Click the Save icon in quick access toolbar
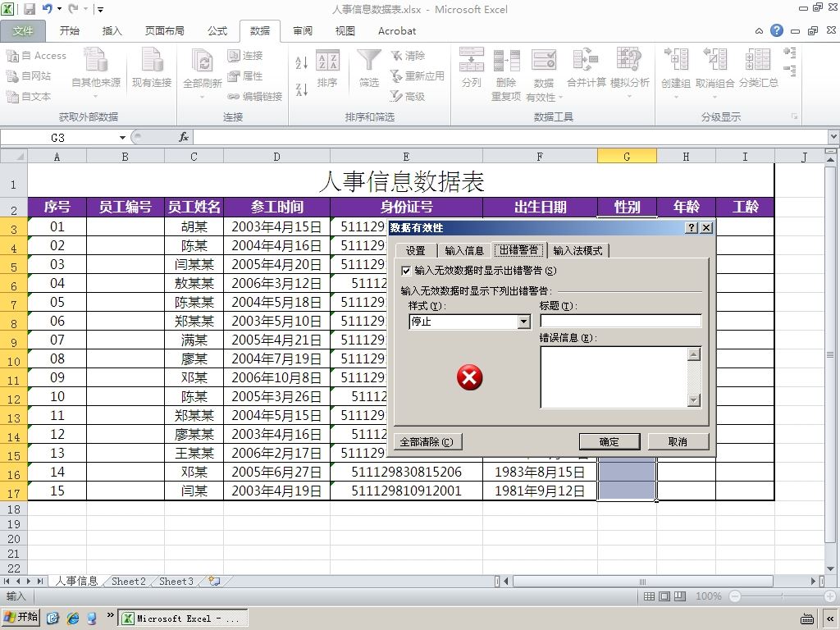Viewport: 840px width, 630px height. click(30, 9)
